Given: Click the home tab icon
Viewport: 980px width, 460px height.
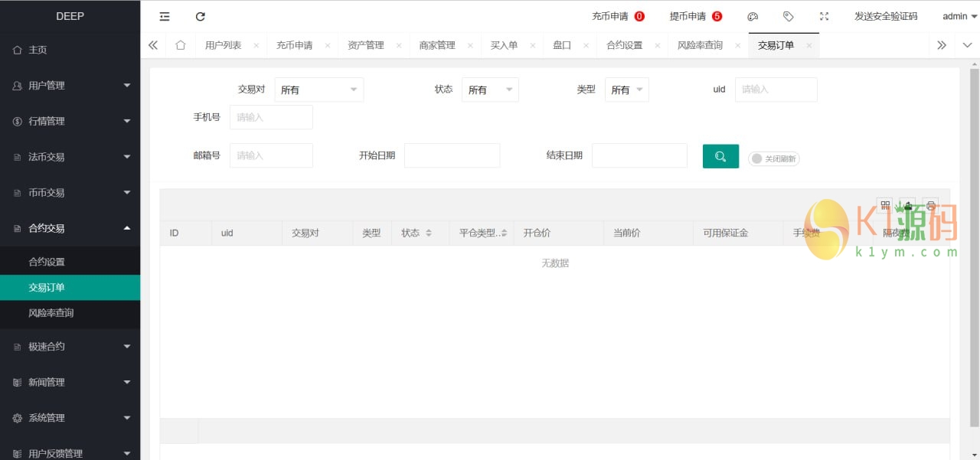Looking at the screenshot, I should (181, 45).
